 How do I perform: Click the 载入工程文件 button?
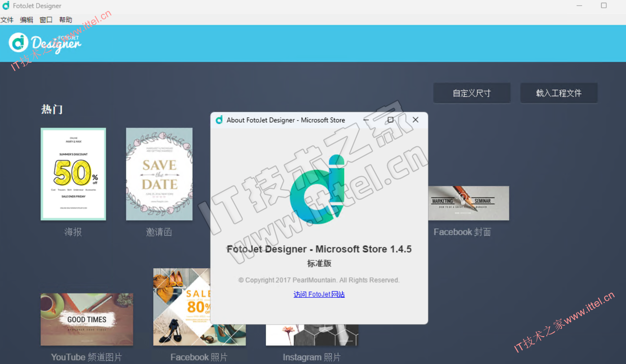tap(559, 93)
